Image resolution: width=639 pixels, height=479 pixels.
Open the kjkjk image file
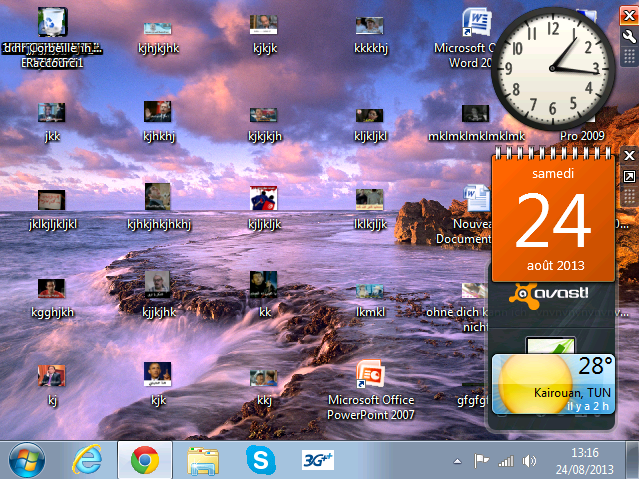[264, 24]
